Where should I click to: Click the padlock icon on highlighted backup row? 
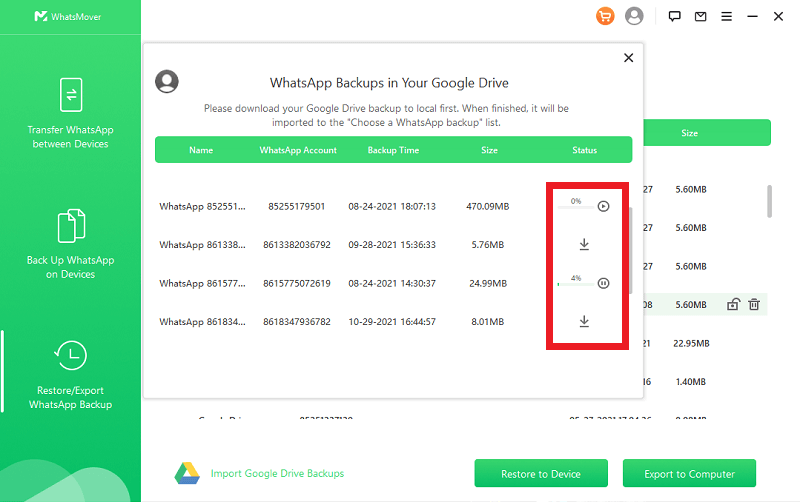[x=733, y=305]
